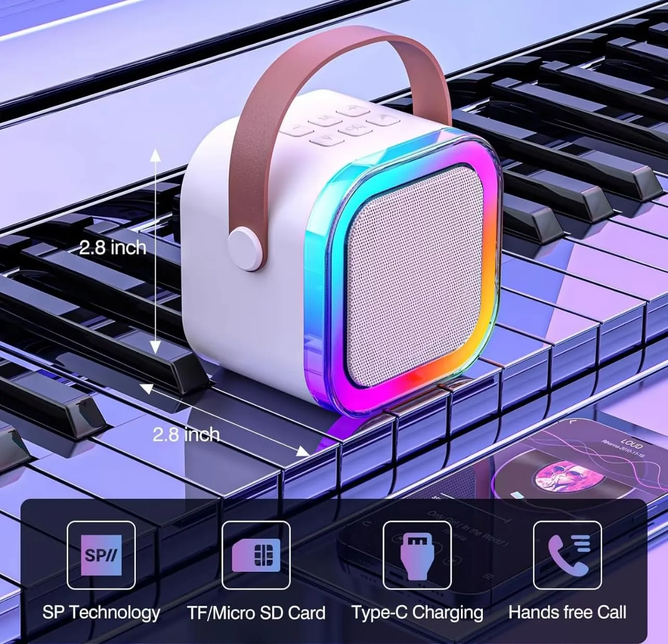This screenshot has width=668, height=644.
Task: Click the vertical 2.8 inch height label
Action: [x=113, y=248]
